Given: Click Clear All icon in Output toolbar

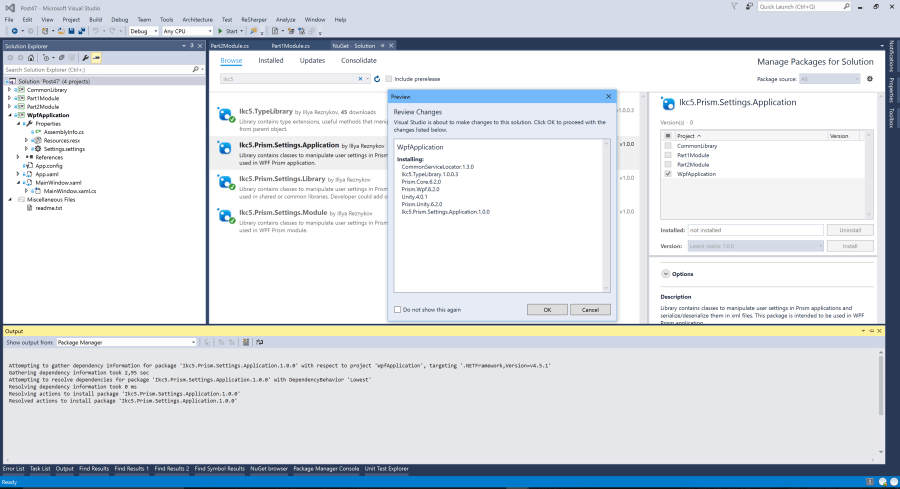Looking at the screenshot, I should coord(246,342).
